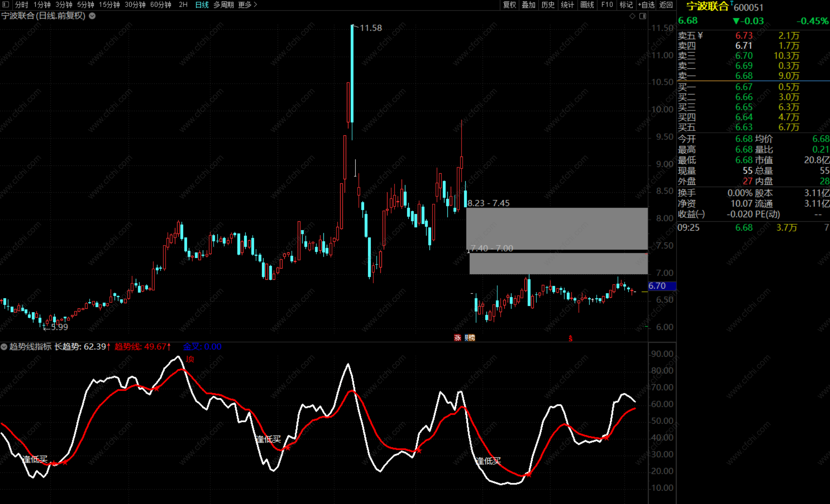The width and height of the screenshot is (830, 504).
Task: Click the 财榜 badge under chart
Action: 470,337
